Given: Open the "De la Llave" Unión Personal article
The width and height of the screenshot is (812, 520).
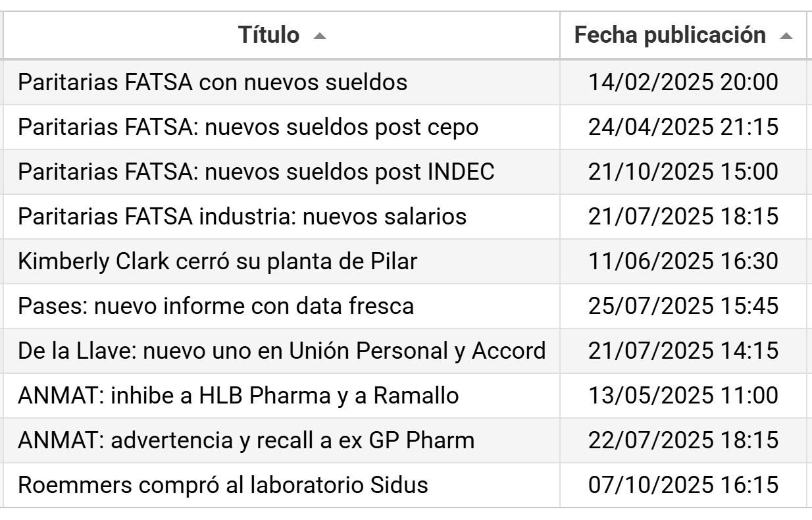Looking at the screenshot, I should [282, 351].
